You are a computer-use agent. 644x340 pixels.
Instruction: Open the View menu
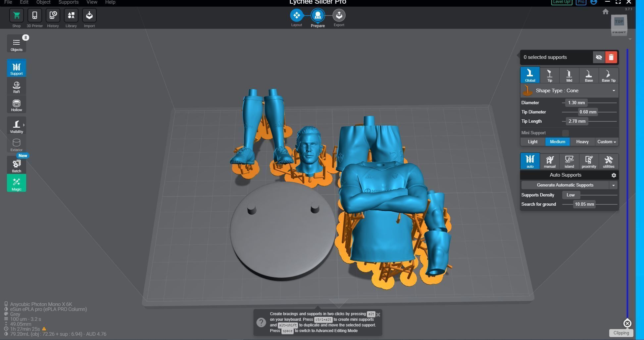click(x=92, y=2)
